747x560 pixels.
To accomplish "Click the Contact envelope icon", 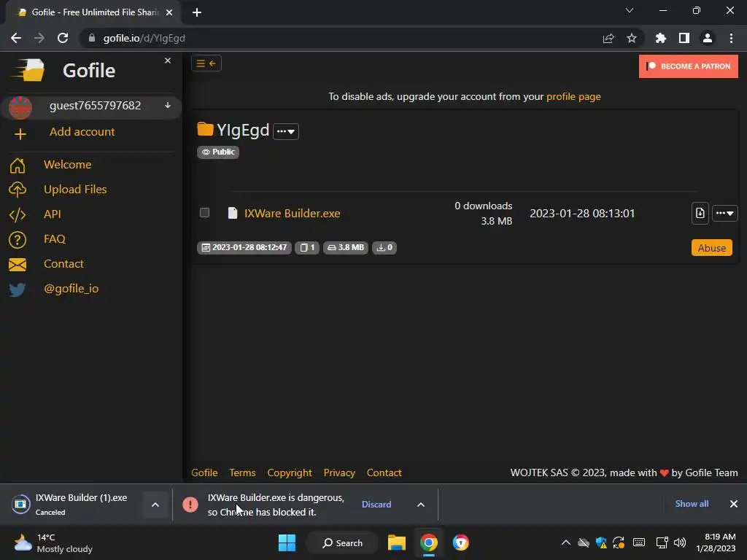I will click(18, 264).
